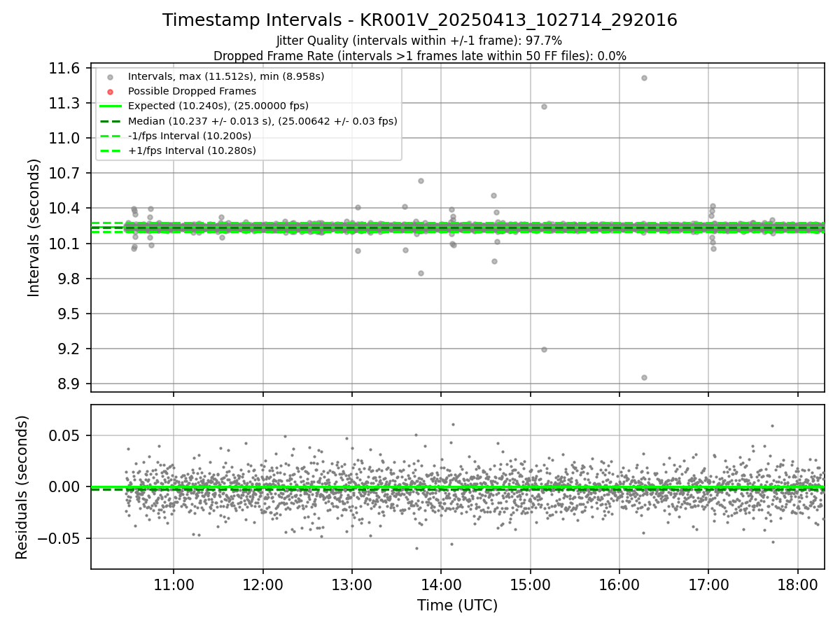Click legend entry +1/fps Interval (10.280s)
Viewport: 840px width, 630px height.
(x=192, y=150)
